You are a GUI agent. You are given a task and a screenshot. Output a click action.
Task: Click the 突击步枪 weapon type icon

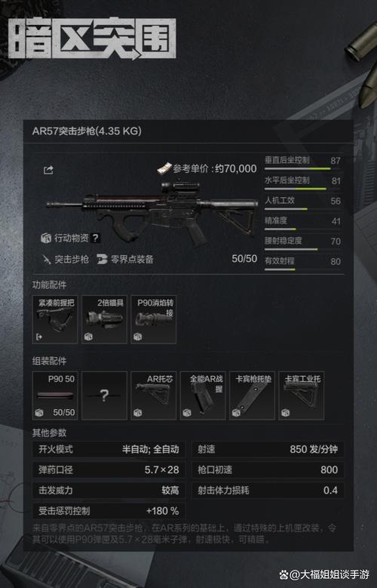47,259
